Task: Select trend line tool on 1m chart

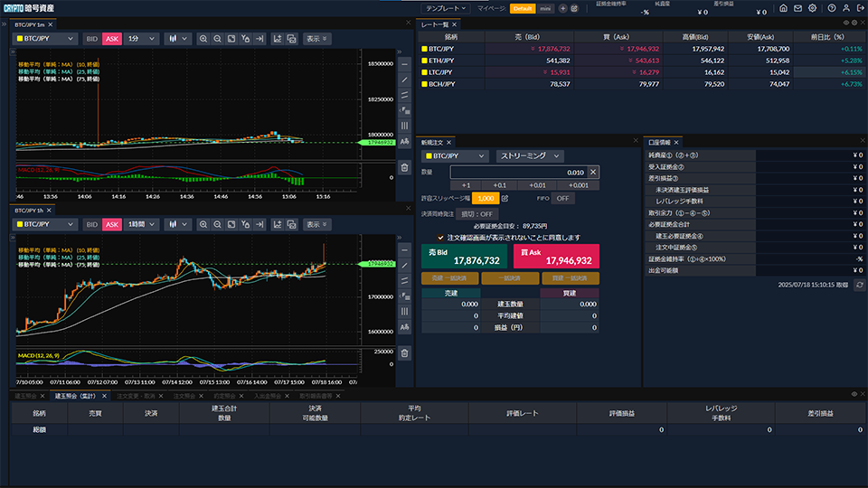Action: pos(405,80)
